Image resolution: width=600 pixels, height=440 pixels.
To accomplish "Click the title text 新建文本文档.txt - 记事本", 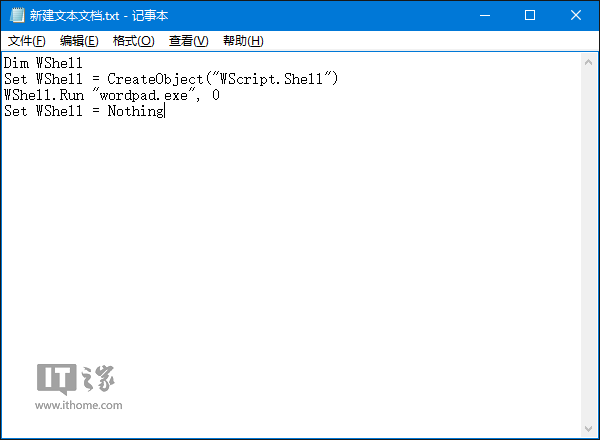I will (99, 16).
